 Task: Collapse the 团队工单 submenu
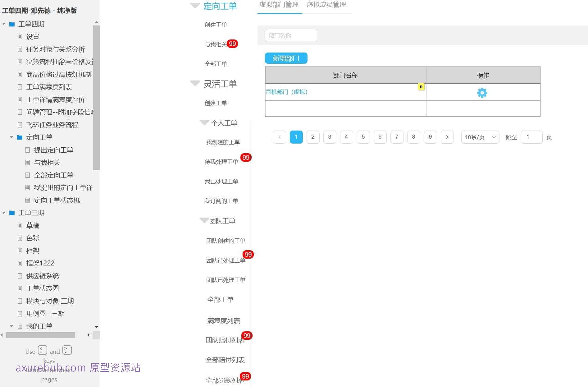[x=204, y=220]
